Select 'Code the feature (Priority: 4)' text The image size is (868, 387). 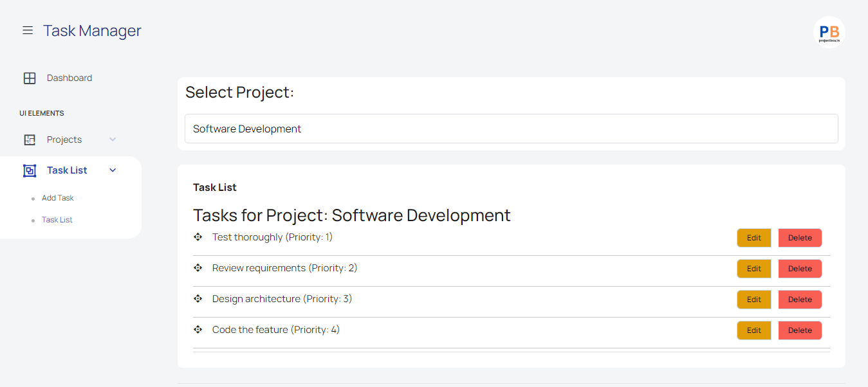coord(275,330)
